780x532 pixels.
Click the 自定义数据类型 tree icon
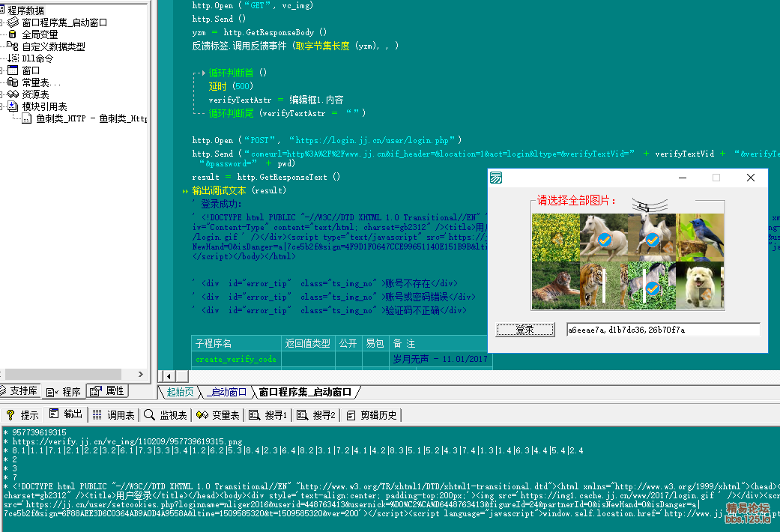(12, 46)
